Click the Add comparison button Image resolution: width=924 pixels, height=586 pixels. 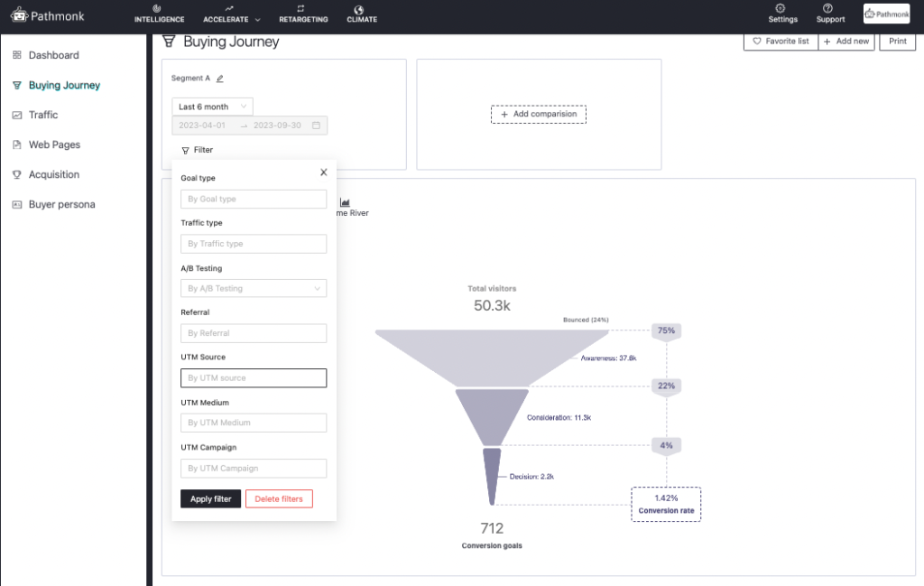coord(538,114)
